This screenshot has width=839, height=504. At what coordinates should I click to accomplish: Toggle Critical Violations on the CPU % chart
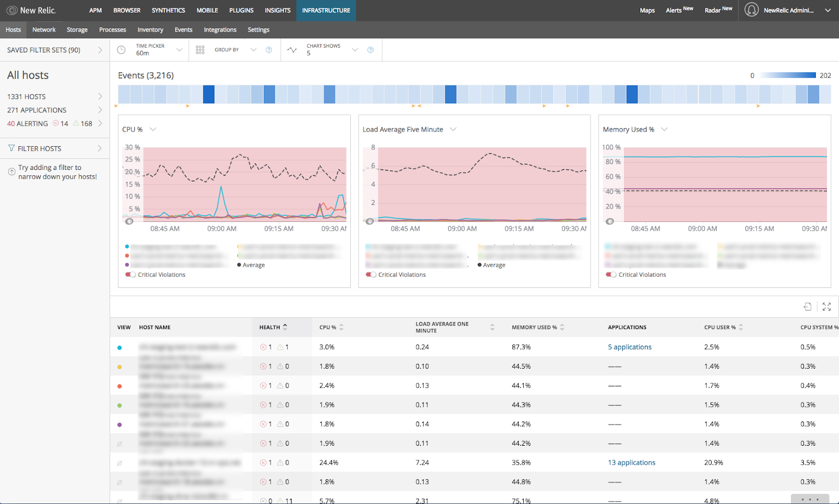tap(131, 274)
